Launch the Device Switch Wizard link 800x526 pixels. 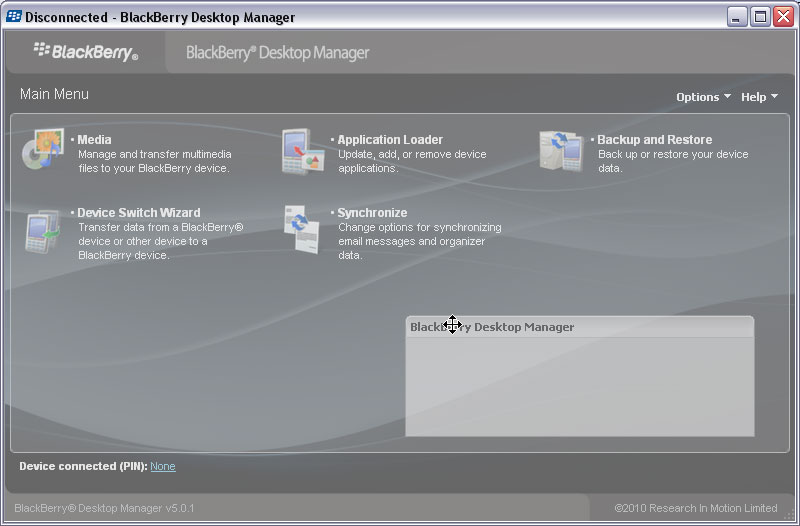[139, 213]
